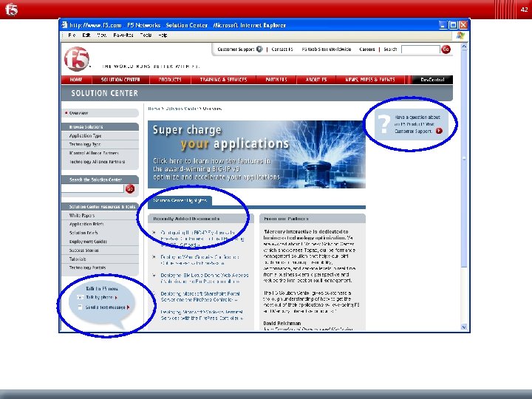Click the Go button under Search the Solution Center
The image size is (532, 399).
(130, 188)
